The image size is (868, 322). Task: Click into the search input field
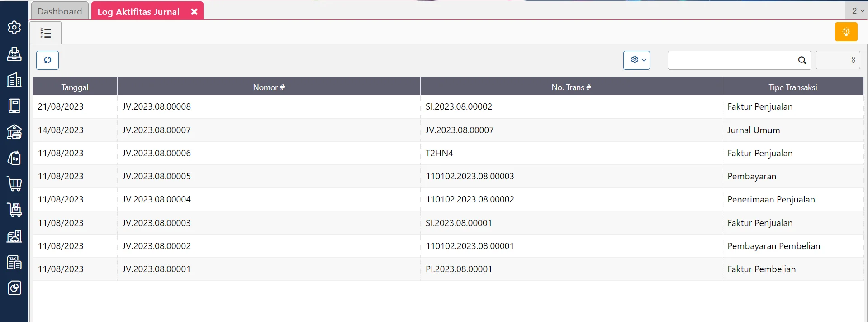[x=730, y=60]
